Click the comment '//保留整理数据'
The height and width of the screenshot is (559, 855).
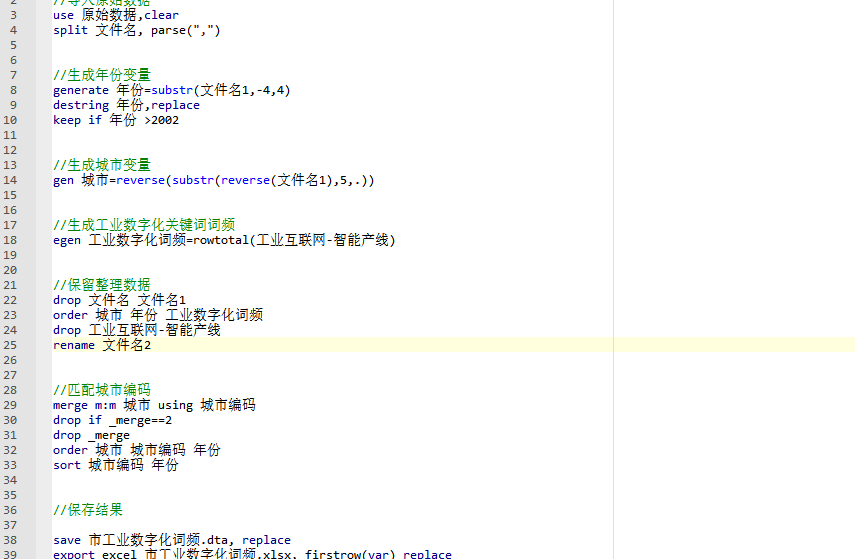[102, 285]
